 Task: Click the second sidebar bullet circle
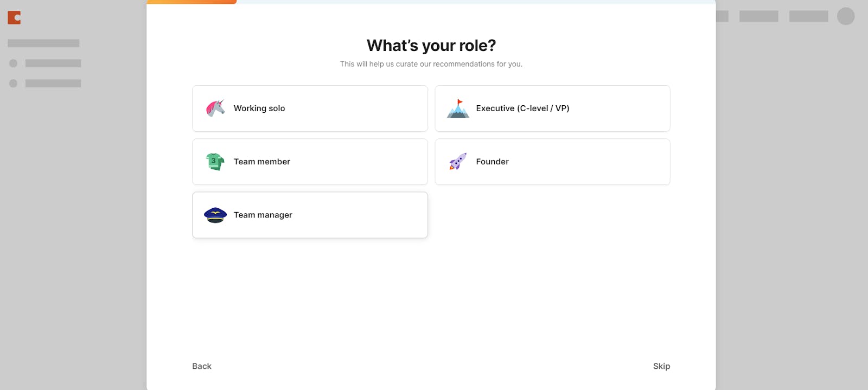click(x=14, y=84)
